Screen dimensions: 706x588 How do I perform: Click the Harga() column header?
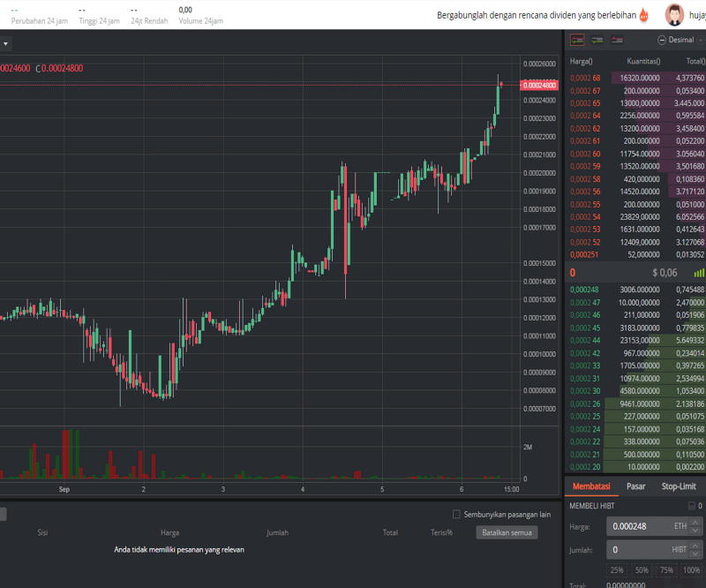coord(581,61)
